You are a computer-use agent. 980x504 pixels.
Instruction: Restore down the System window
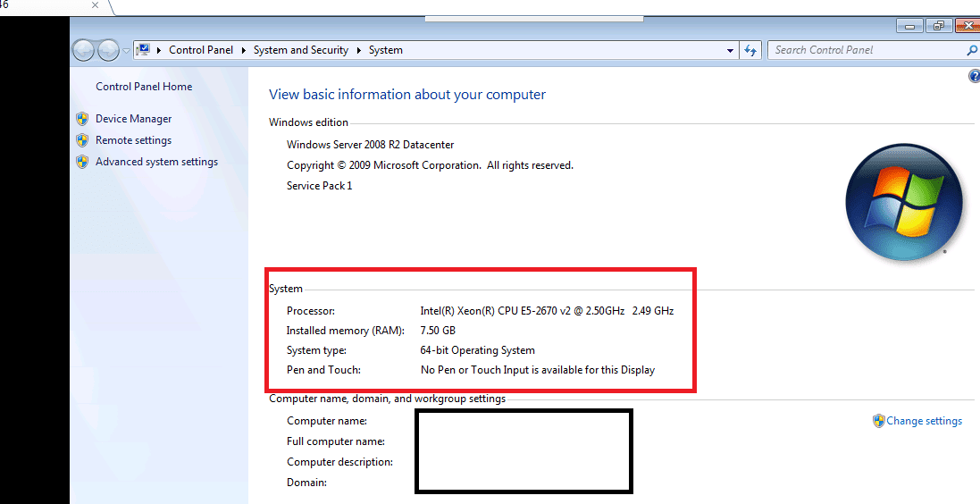[x=939, y=26]
